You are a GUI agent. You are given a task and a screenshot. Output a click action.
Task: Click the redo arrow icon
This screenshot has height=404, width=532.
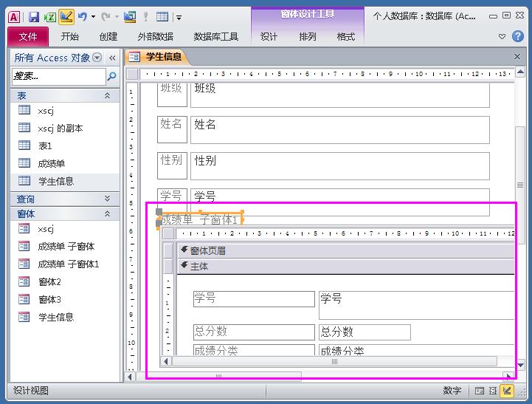click(x=106, y=16)
